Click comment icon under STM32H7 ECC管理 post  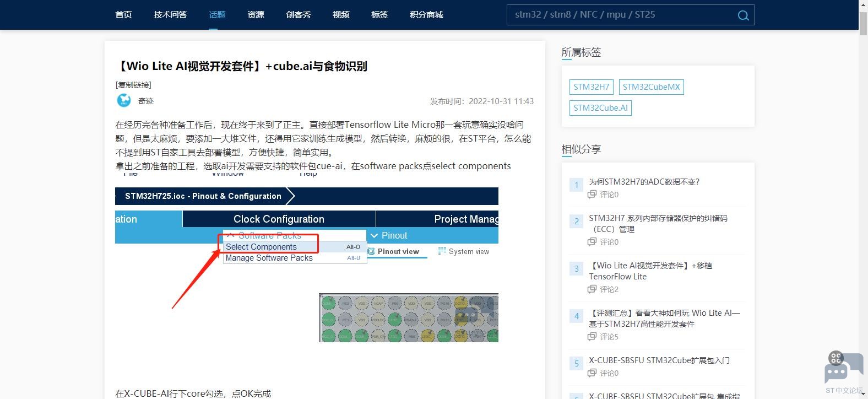(592, 241)
